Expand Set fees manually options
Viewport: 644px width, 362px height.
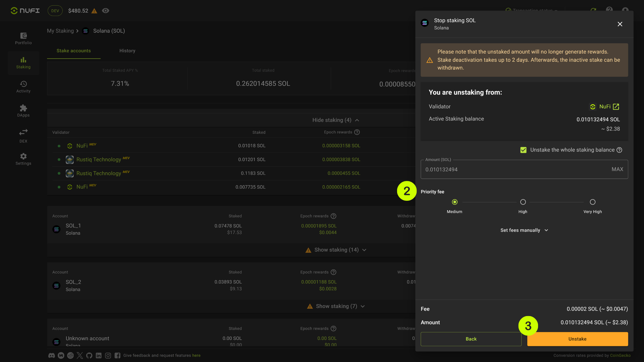tap(524, 230)
